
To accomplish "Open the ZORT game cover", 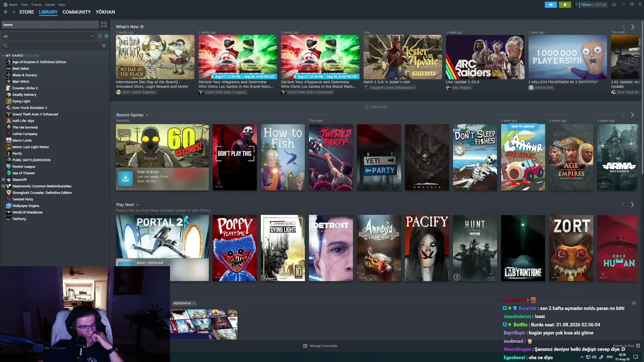I will [571, 248].
